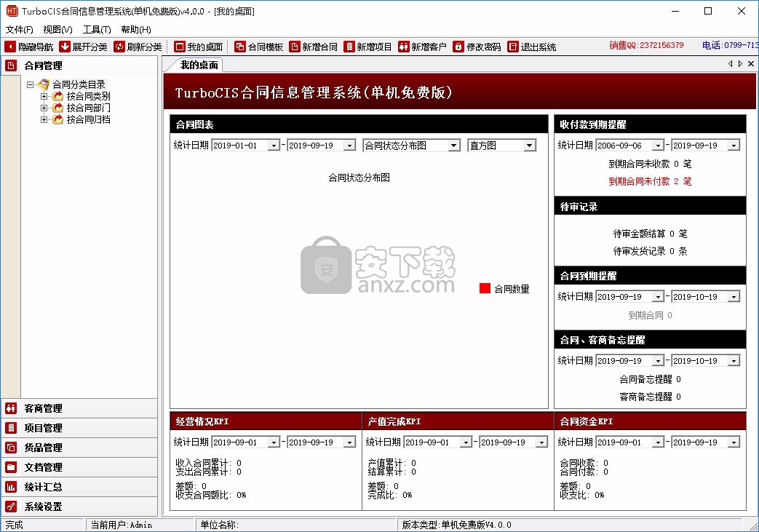
Task: Select the 按合同类别 tree folder
Action: pos(82,96)
